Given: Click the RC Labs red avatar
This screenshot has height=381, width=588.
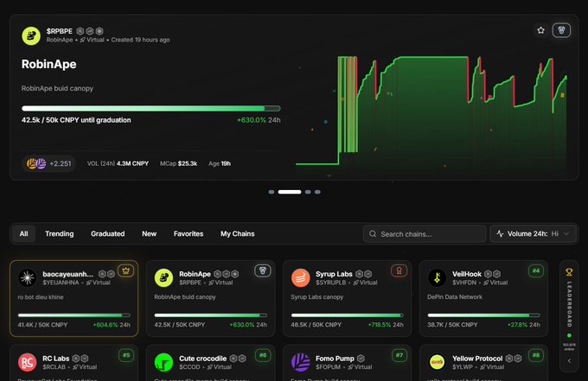Looking at the screenshot, I should (28, 362).
